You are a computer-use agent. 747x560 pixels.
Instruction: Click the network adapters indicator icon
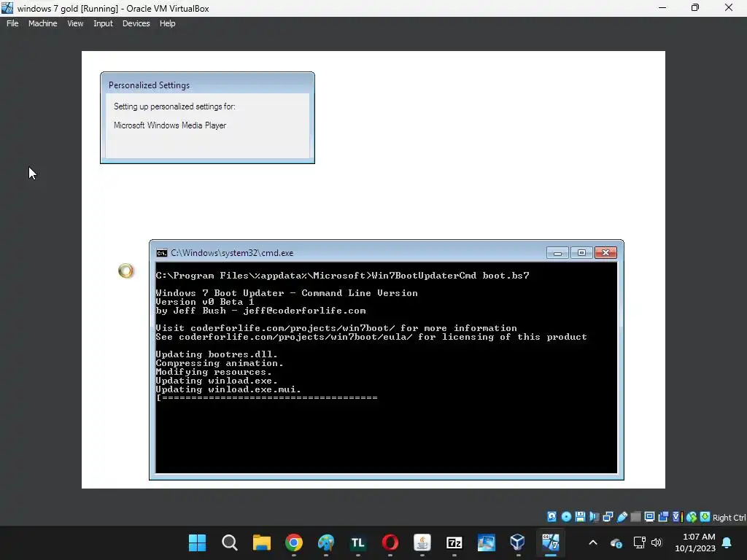608,517
